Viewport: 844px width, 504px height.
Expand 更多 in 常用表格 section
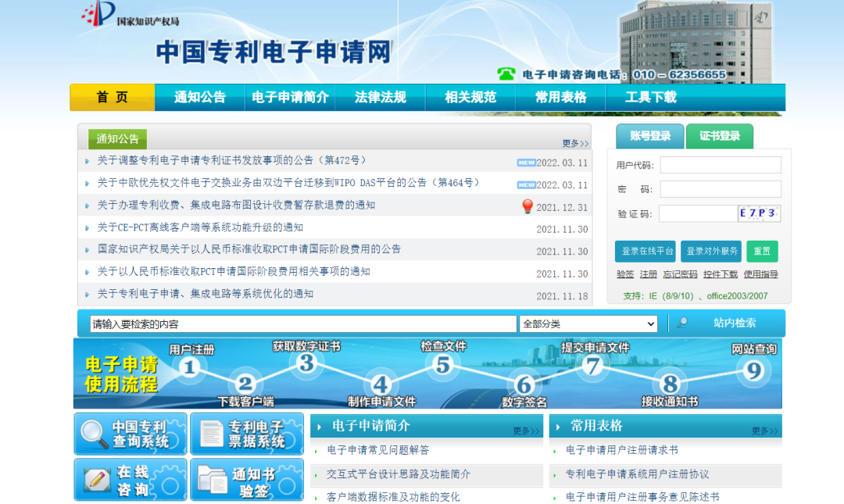pyautogui.click(x=764, y=431)
